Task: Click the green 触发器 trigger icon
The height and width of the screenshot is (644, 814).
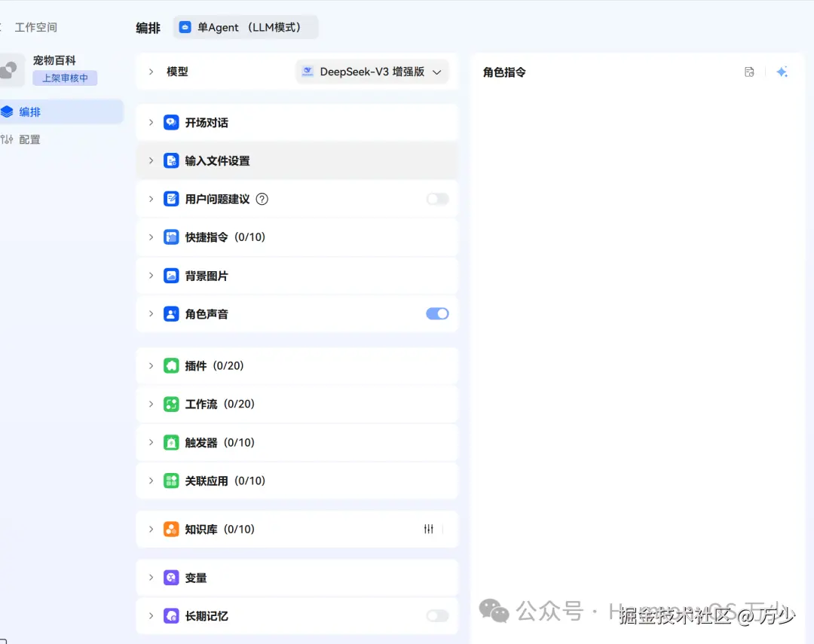Action: pyautogui.click(x=171, y=443)
